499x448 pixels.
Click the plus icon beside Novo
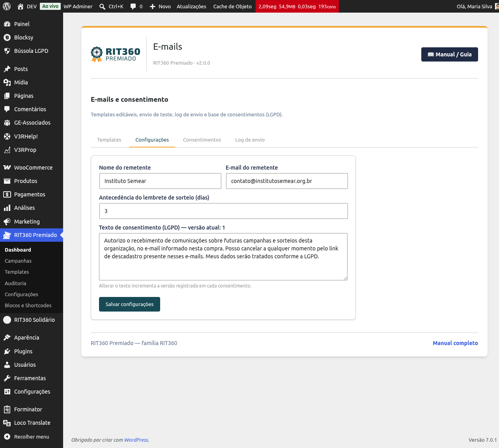(x=153, y=6)
